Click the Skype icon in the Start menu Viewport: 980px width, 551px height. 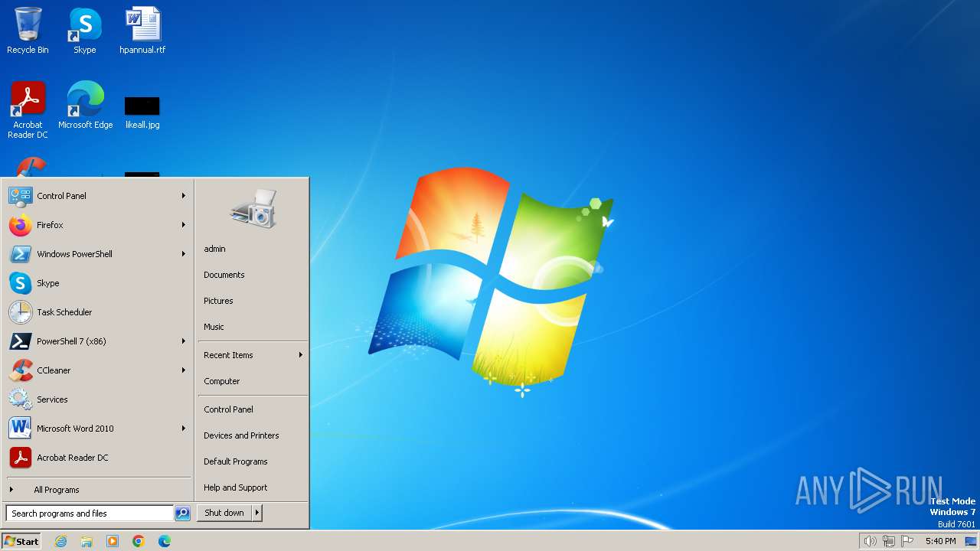[x=20, y=283]
